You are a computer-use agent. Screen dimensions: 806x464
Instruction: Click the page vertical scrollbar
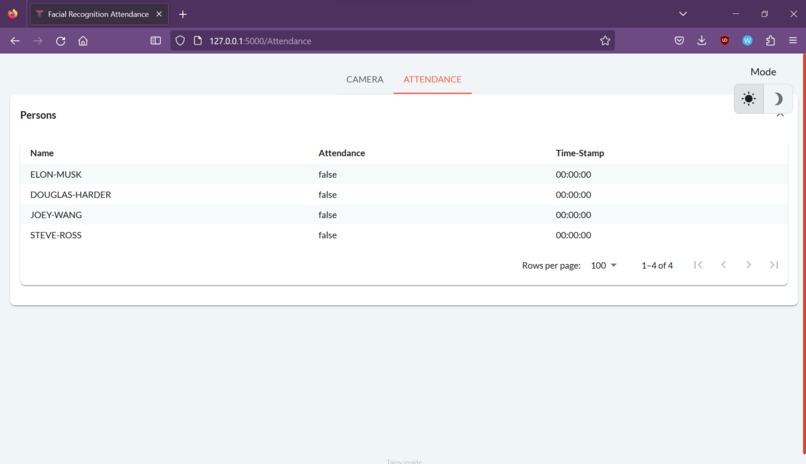(803, 252)
